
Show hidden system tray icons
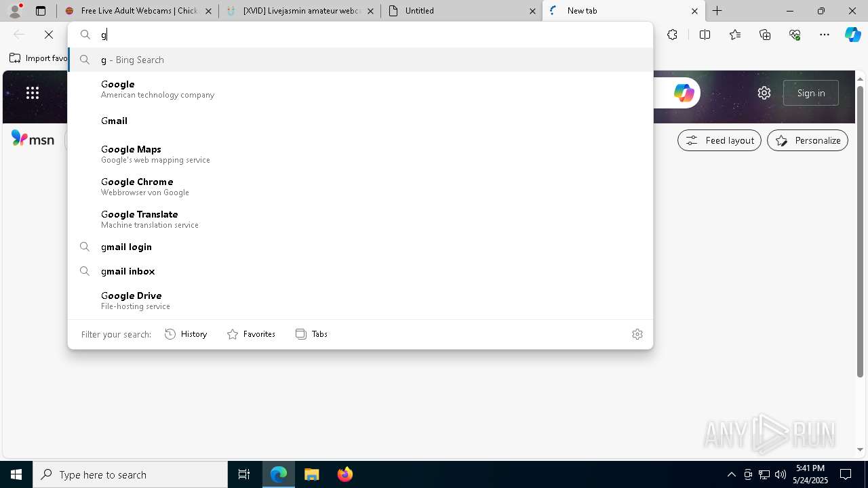pyautogui.click(x=731, y=474)
